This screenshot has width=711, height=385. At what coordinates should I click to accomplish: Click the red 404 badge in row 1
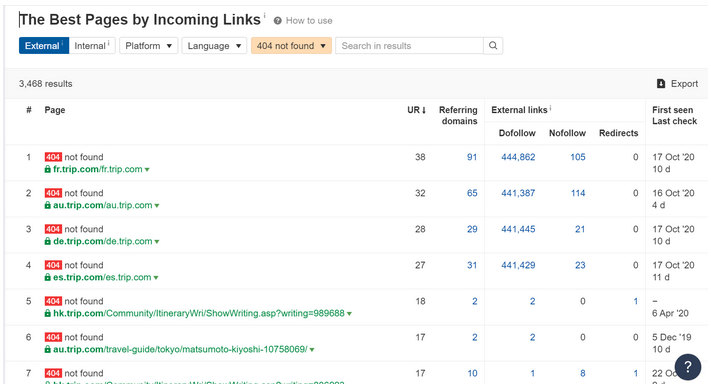coord(53,157)
